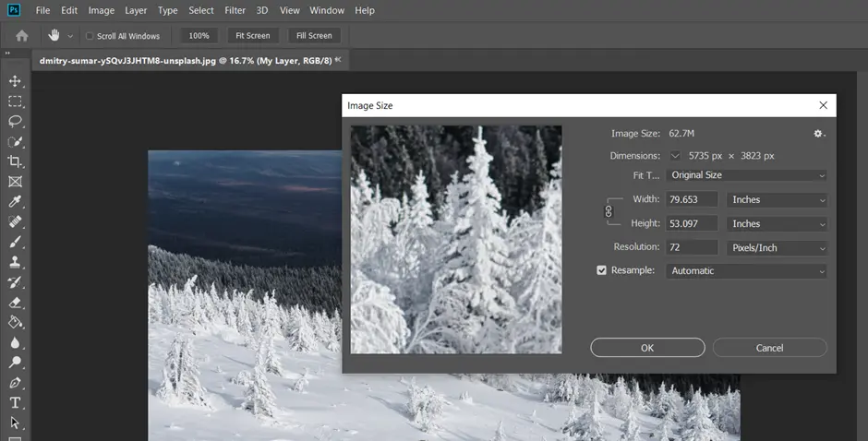The height and width of the screenshot is (441, 868).
Task: Switch to the dmitry-sumar unsplash.jpg document tab
Action: coord(190,61)
